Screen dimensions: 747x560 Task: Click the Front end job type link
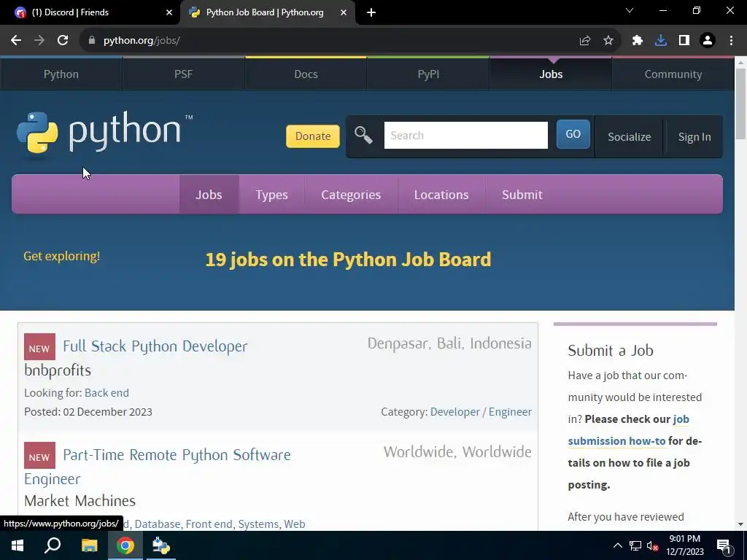click(208, 524)
